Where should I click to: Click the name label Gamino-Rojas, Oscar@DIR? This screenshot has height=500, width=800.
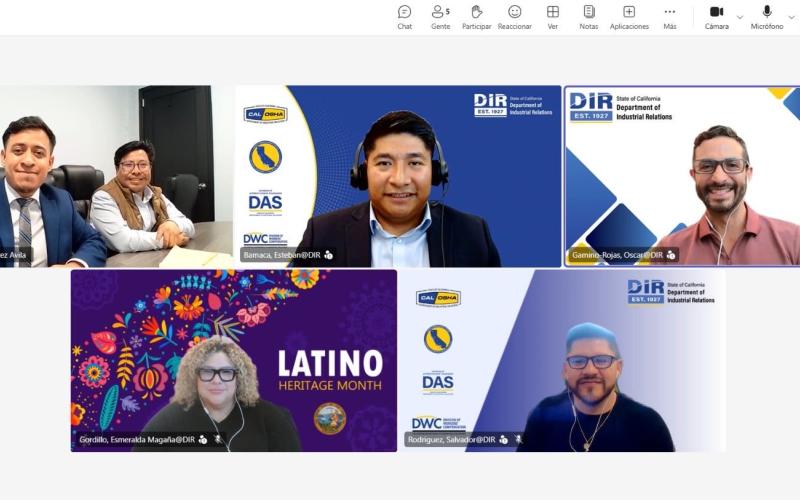click(617, 255)
